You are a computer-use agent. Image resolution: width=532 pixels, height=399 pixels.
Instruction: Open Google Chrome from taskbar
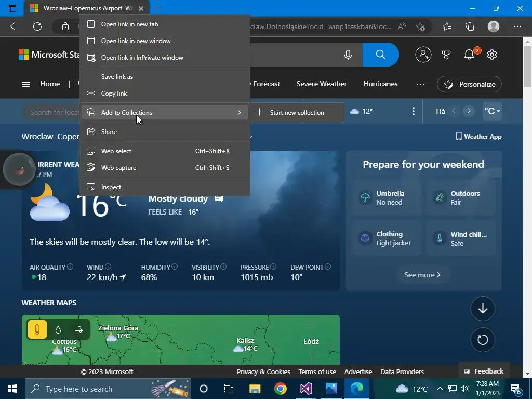tap(280, 389)
